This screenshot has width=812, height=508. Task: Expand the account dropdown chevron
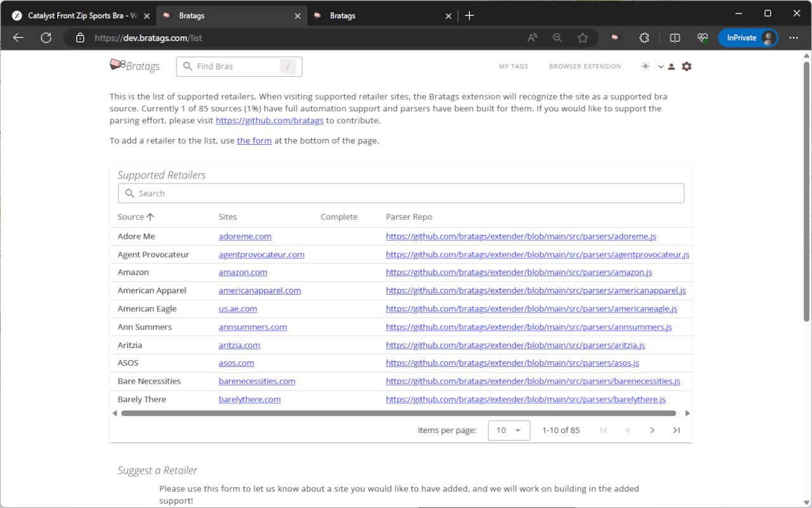click(x=660, y=66)
